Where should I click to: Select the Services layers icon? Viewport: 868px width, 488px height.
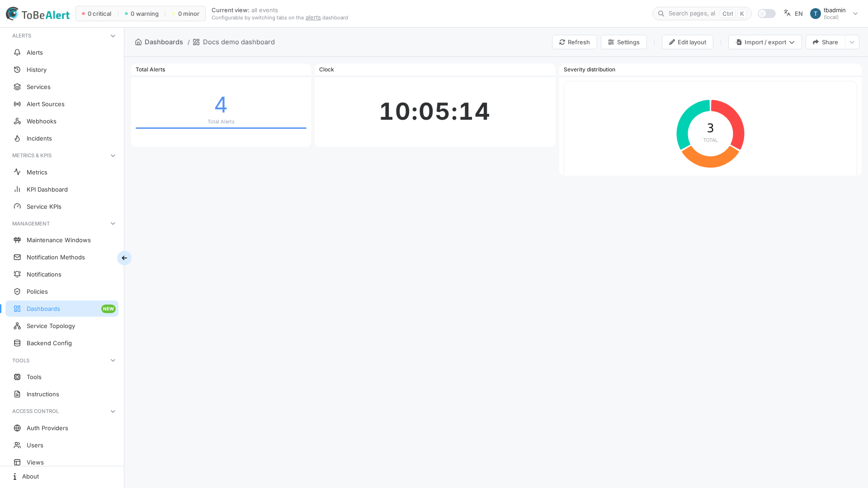tap(17, 87)
